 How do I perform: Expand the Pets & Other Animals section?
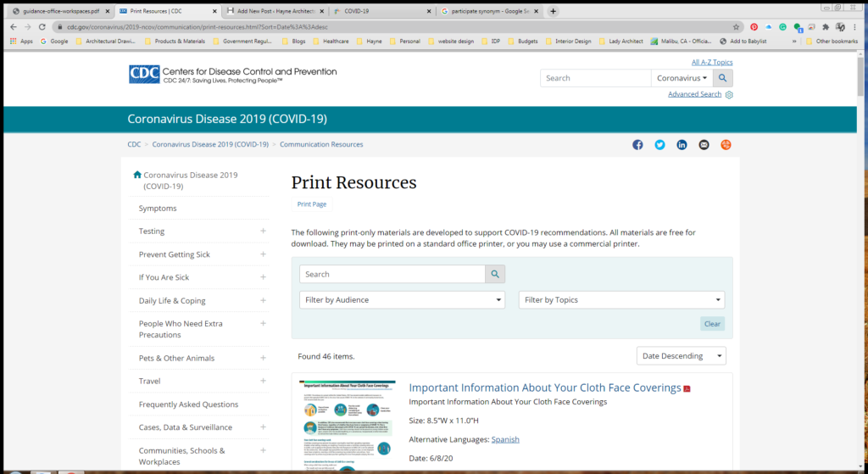(x=263, y=358)
